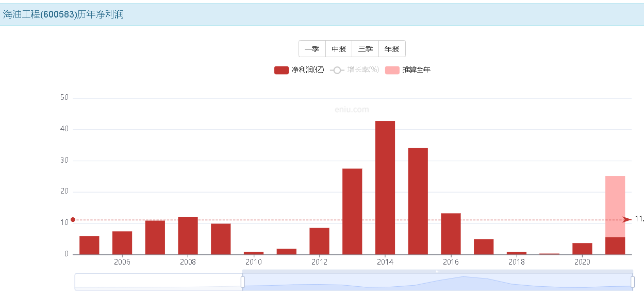
Task: Click the 2014 peak net profit bar
Action: [385, 187]
